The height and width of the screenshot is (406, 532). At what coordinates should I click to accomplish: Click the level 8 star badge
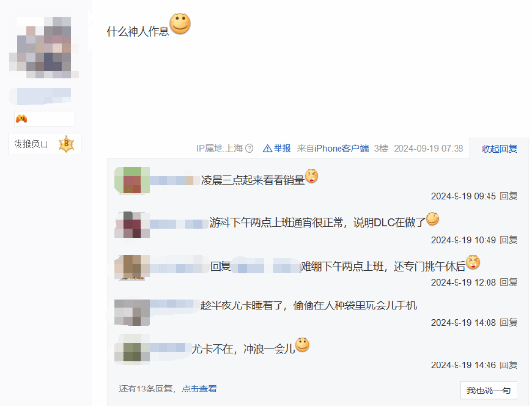[66, 144]
